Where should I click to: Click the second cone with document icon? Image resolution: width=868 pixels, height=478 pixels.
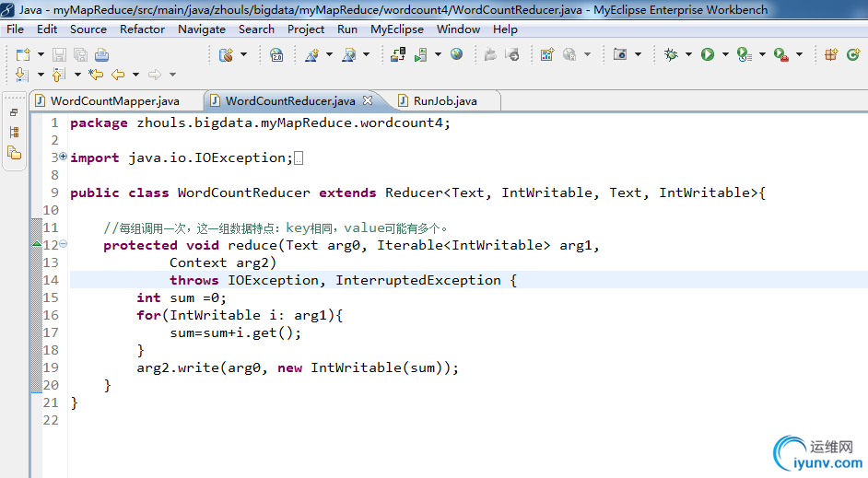click(349, 54)
